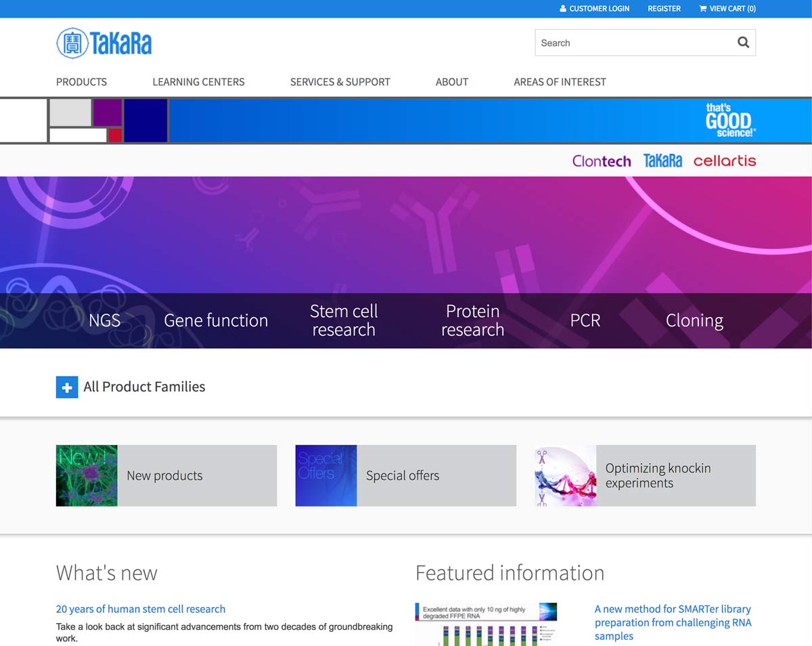The image size is (812, 646).
Task: Click the New products label
Action: 164,475
